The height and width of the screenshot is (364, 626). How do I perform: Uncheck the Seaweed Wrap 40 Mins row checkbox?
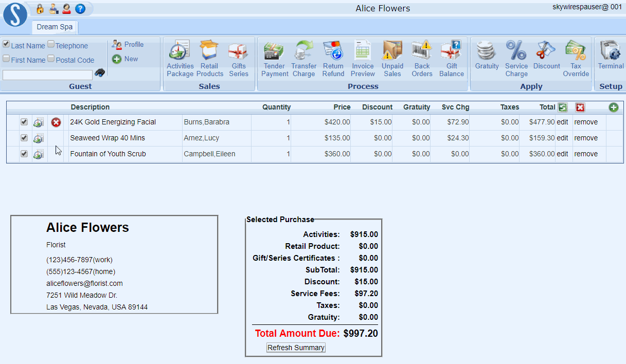coord(24,138)
